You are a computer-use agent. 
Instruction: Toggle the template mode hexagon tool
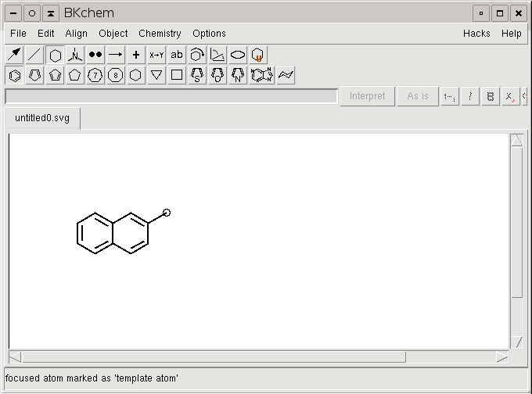(55, 55)
